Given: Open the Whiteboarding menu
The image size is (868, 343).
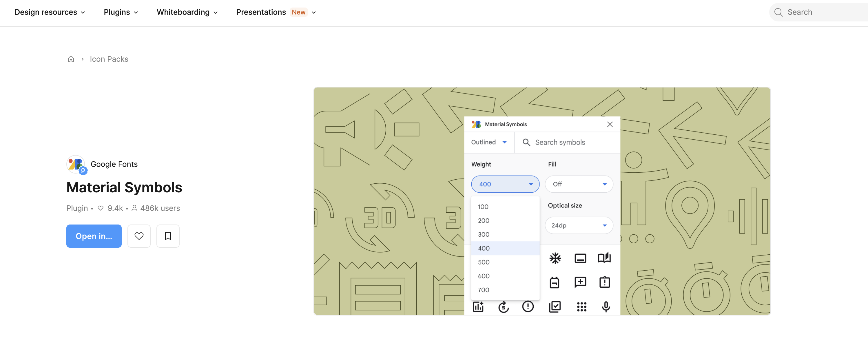Looking at the screenshot, I should pos(187,12).
